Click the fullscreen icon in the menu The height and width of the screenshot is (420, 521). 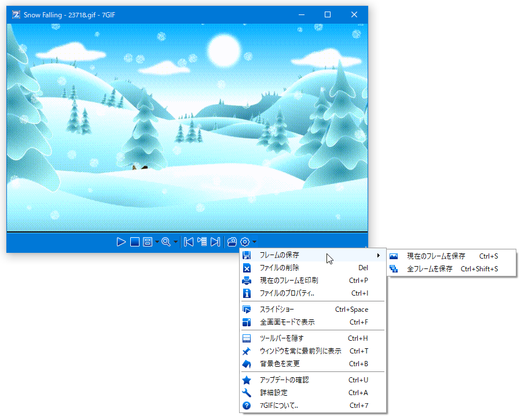point(247,322)
